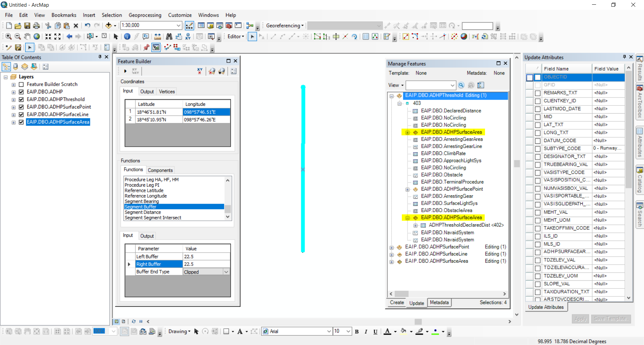
Task: Check the LAT_TXT field checkbox
Action: (538, 125)
